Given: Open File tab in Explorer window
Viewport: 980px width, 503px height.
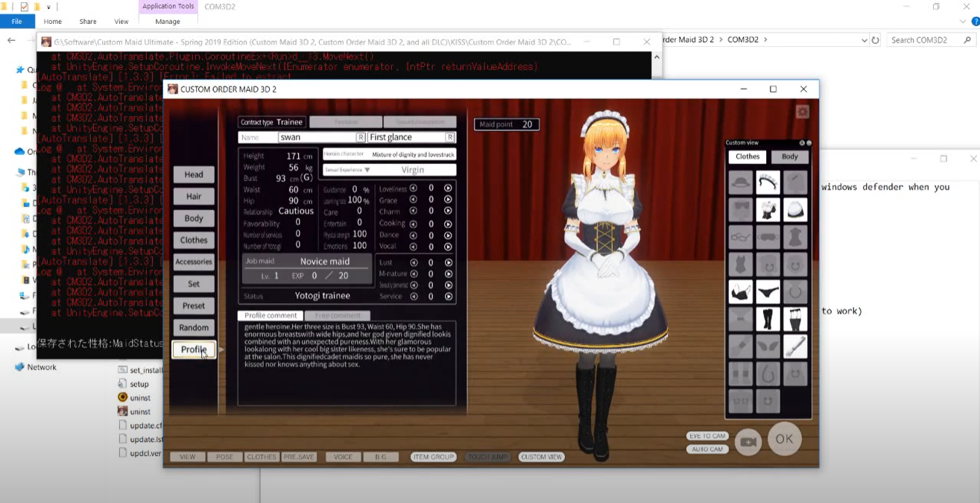Looking at the screenshot, I should [16, 22].
